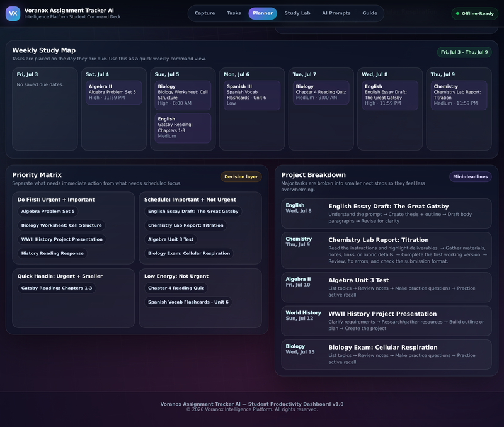Image resolution: width=504 pixels, height=427 pixels.
Task: Go to the AI Prompts tab
Action: click(336, 13)
